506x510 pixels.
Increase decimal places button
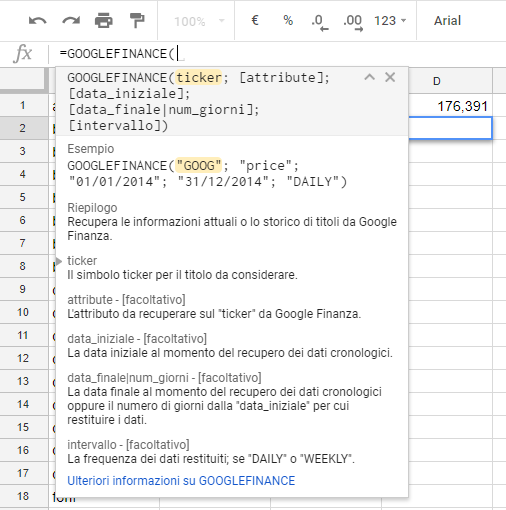point(353,22)
